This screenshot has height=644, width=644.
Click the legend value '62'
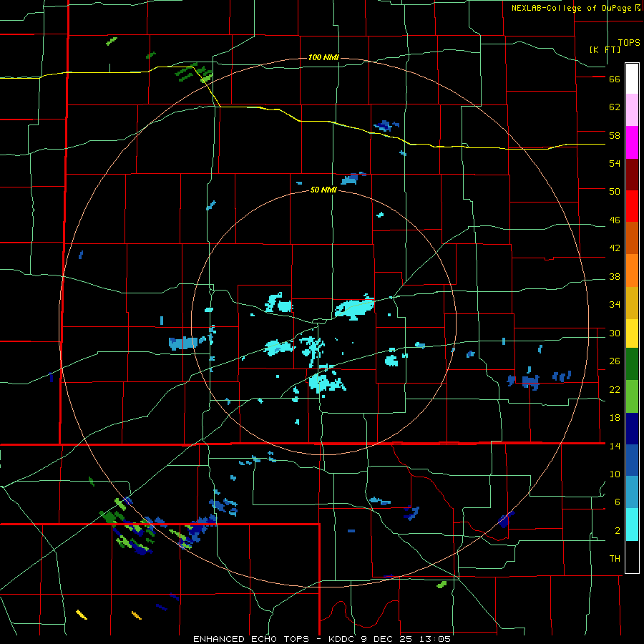pos(615,107)
